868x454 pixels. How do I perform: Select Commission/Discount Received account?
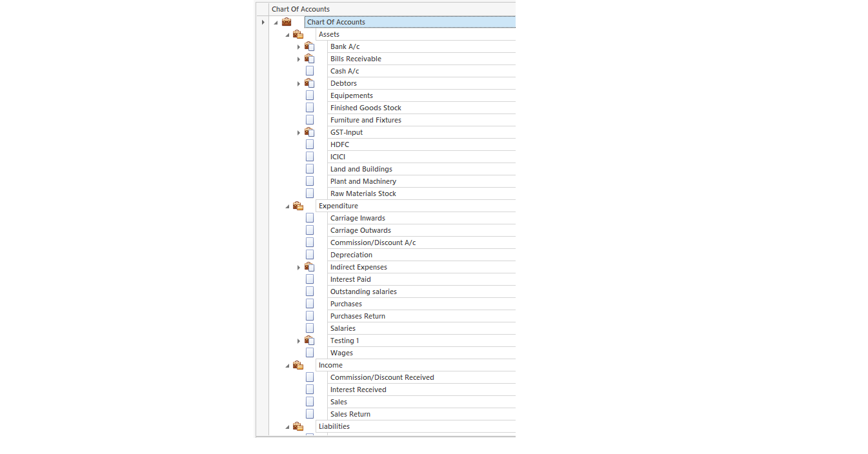(x=381, y=377)
